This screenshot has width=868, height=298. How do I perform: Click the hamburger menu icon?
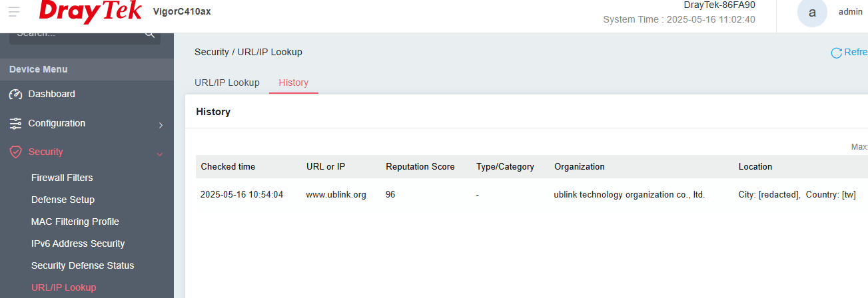[14, 12]
